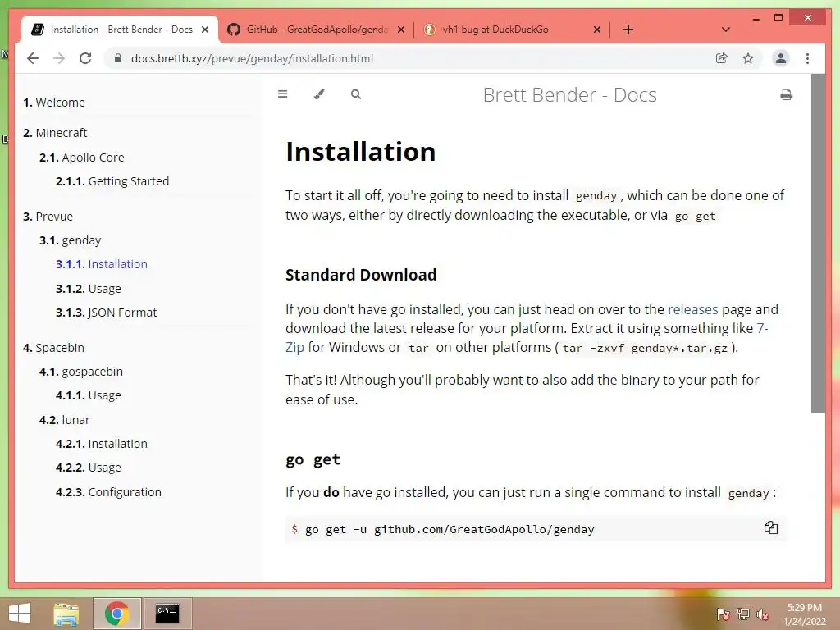Image resolution: width=840 pixels, height=630 pixels.
Task: Open the Windows Start menu
Action: (x=20, y=614)
